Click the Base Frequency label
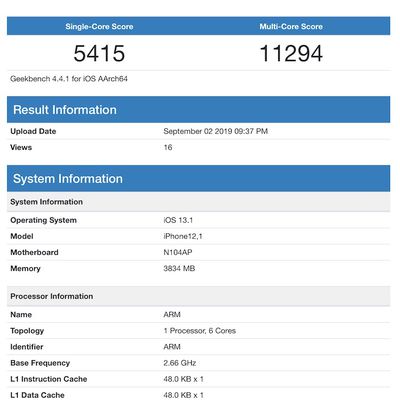This screenshot has width=400, height=400. (x=40, y=363)
